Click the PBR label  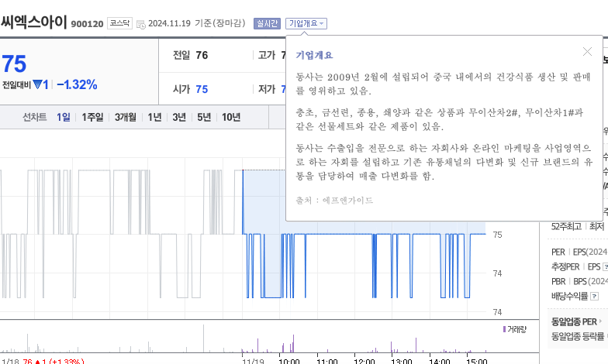point(558,282)
